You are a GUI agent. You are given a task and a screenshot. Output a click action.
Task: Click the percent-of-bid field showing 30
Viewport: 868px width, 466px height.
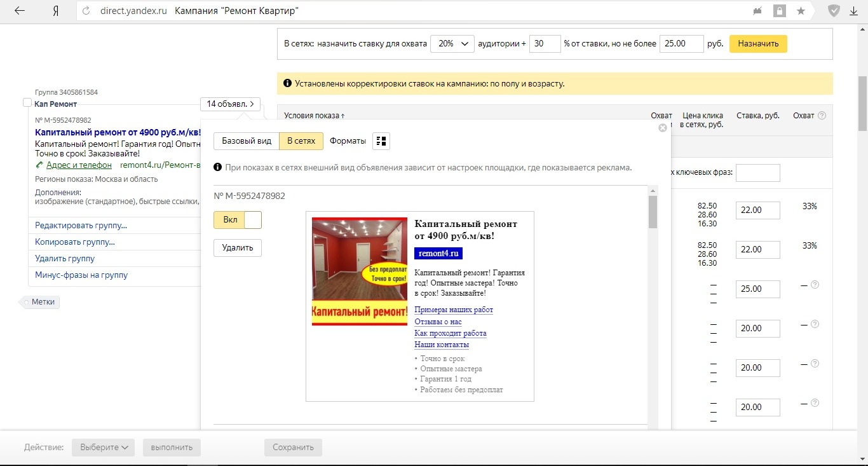point(545,44)
